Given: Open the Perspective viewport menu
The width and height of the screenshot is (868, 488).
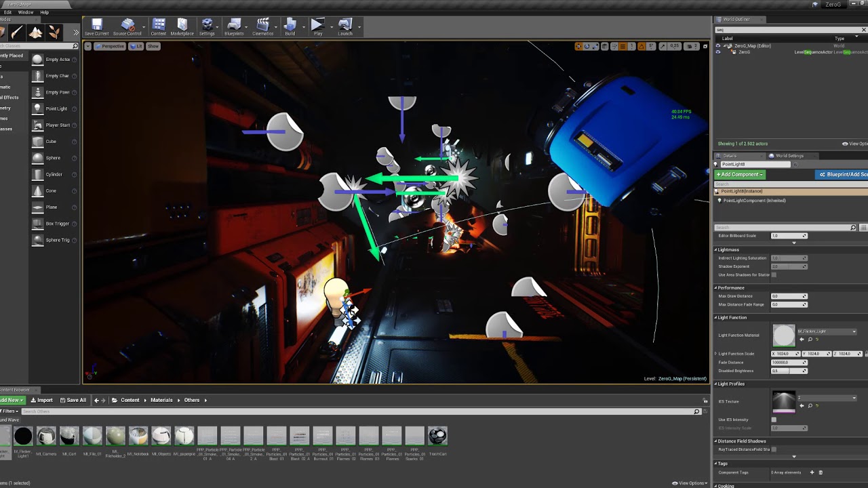Looking at the screenshot, I should pyautogui.click(x=111, y=46).
